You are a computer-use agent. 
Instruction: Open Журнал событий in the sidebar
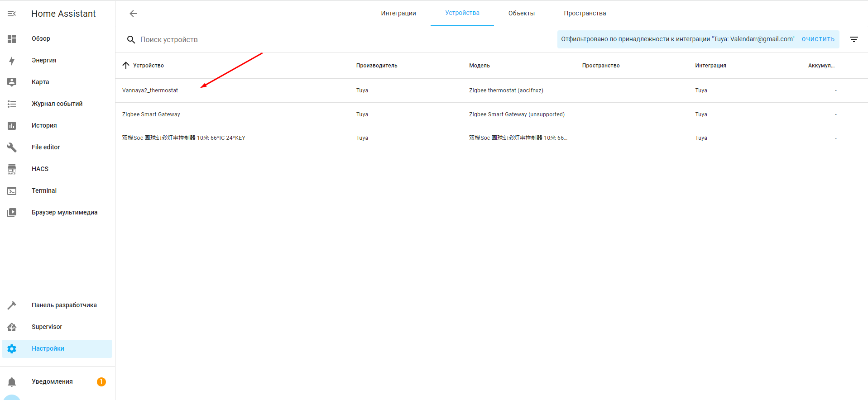57,104
